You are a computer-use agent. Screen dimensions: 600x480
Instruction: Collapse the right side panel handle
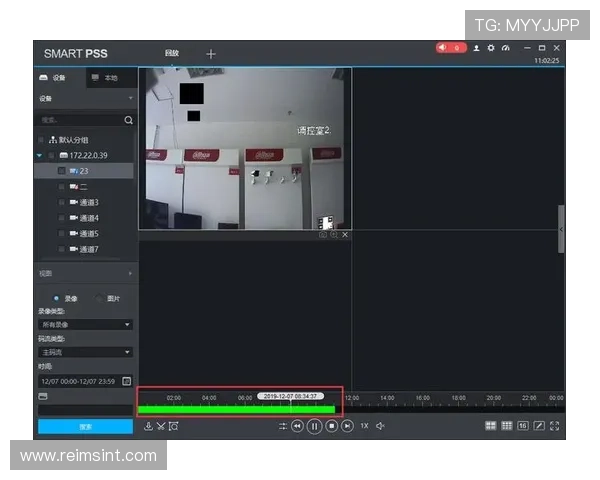(x=561, y=229)
